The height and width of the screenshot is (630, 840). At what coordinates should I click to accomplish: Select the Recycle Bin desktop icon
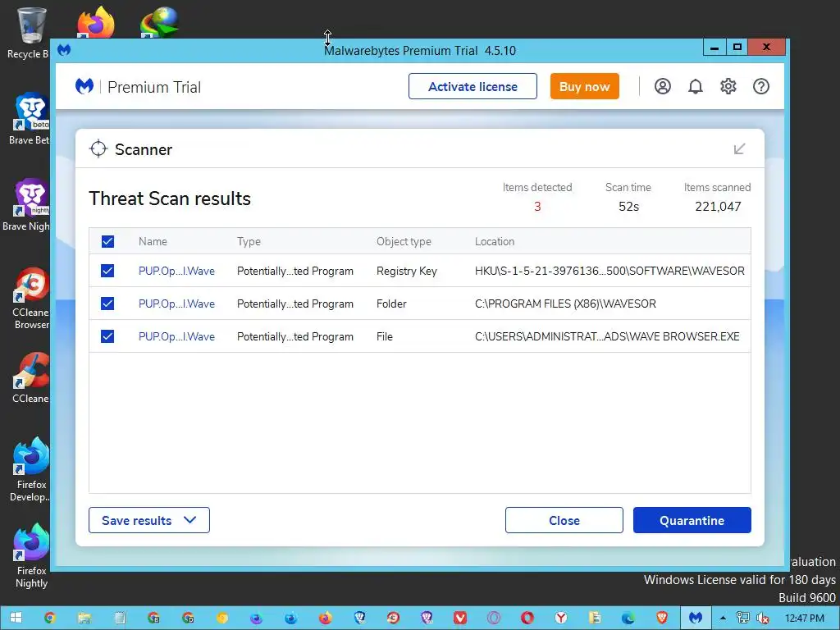tap(30, 32)
